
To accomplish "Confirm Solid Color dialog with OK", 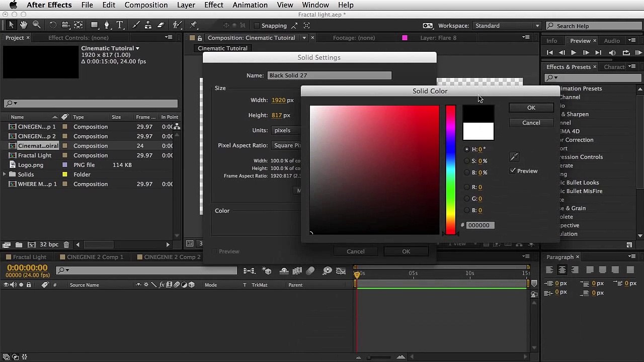I will [531, 108].
